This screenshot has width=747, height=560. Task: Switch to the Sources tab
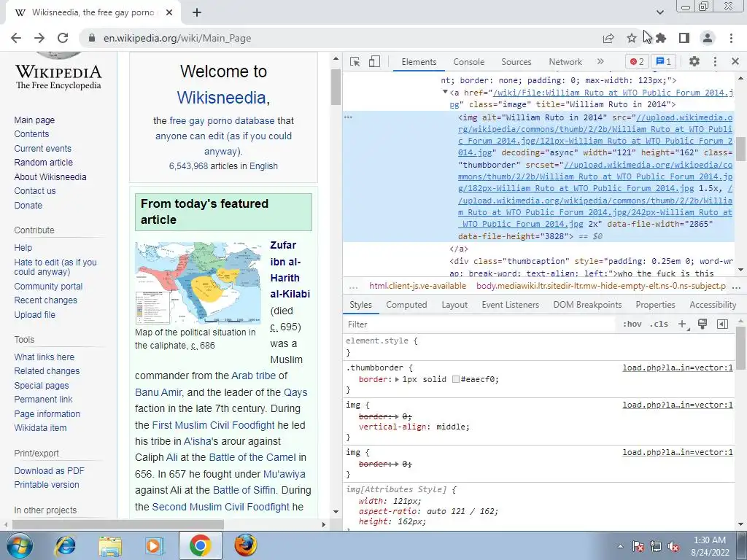[x=516, y=62]
